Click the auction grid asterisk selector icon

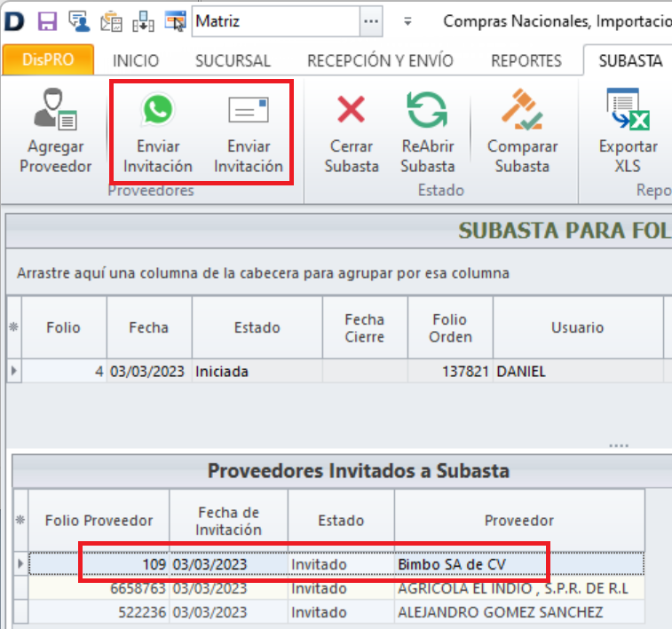[x=13, y=327]
